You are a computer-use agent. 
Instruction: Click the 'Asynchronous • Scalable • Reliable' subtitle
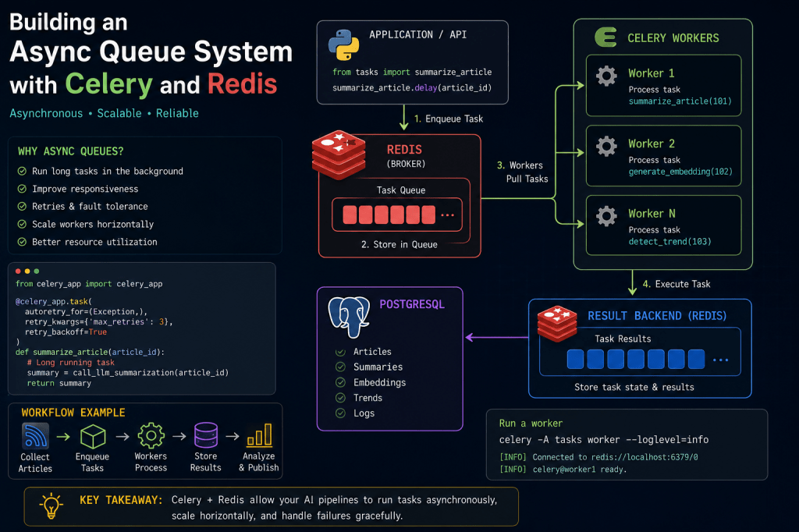(104, 113)
